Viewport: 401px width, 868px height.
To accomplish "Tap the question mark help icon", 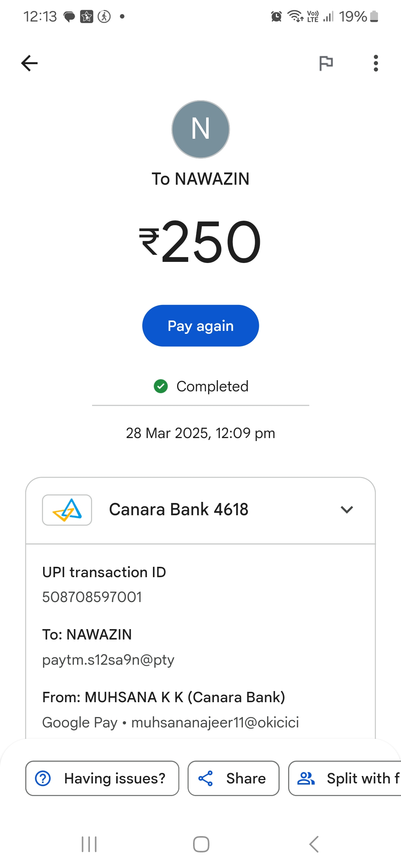I will [43, 778].
